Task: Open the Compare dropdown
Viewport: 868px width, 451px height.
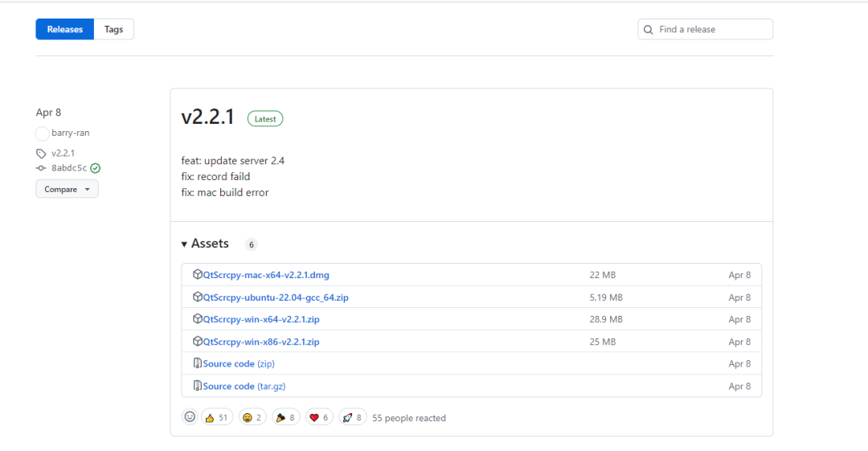Action: (x=67, y=189)
